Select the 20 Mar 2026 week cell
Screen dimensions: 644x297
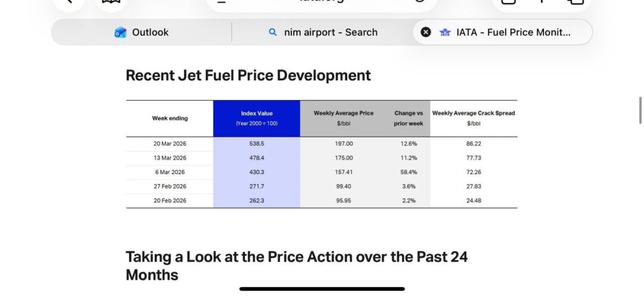click(170, 144)
